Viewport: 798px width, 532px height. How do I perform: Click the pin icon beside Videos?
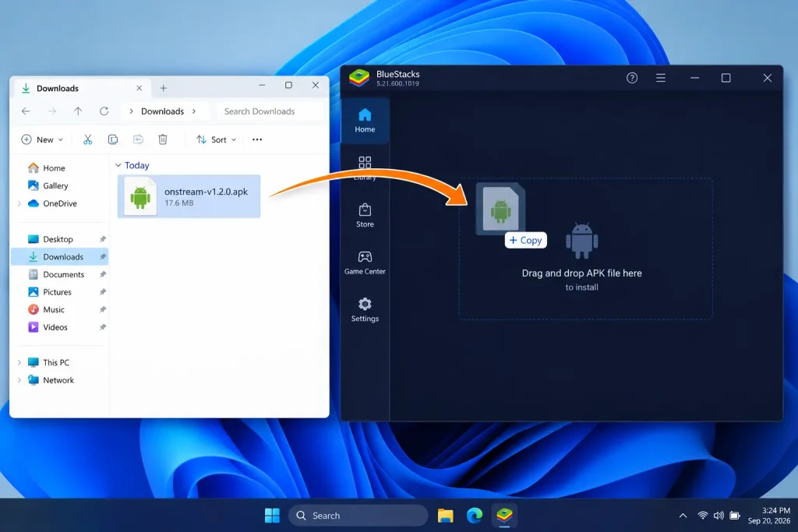pos(103,327)
